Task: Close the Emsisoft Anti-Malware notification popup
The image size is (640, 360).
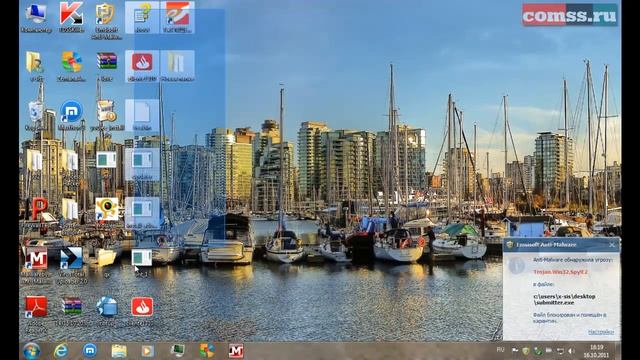Action: click(612, 245)
